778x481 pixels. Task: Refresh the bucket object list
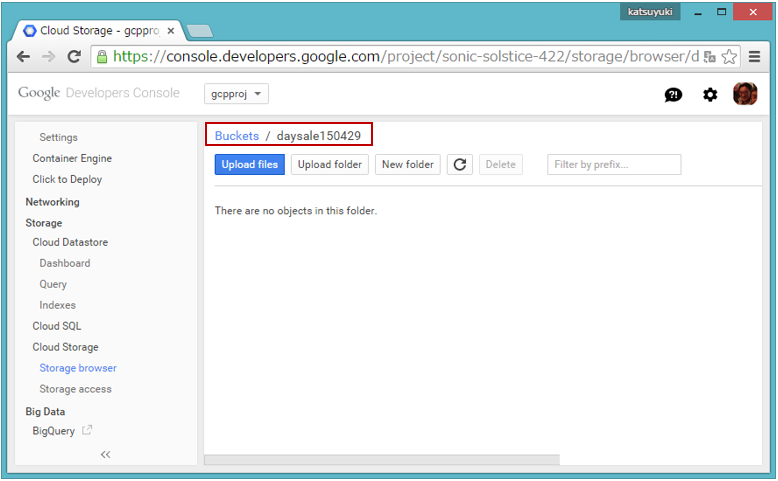(460, 164)
